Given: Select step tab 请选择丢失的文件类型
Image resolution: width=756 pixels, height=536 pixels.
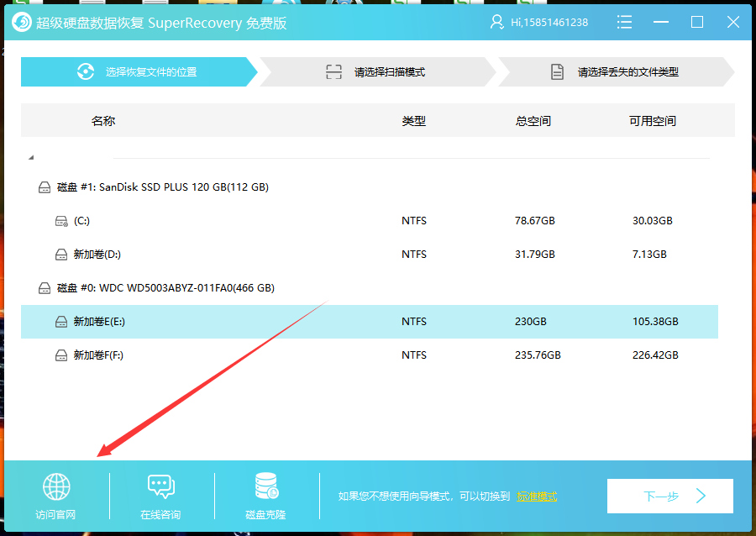Looking at the screenshot, I should [617, 71].
